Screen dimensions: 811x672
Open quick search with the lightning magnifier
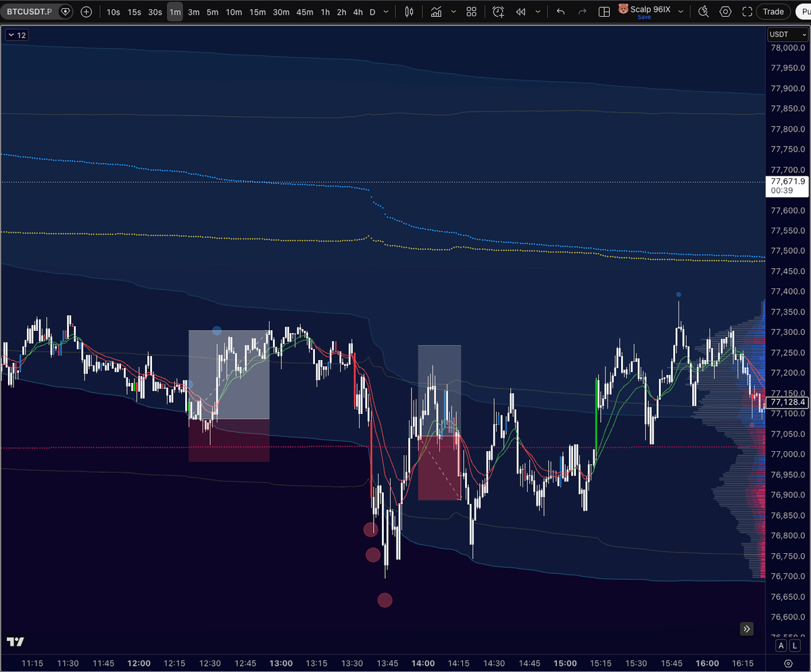704,11
